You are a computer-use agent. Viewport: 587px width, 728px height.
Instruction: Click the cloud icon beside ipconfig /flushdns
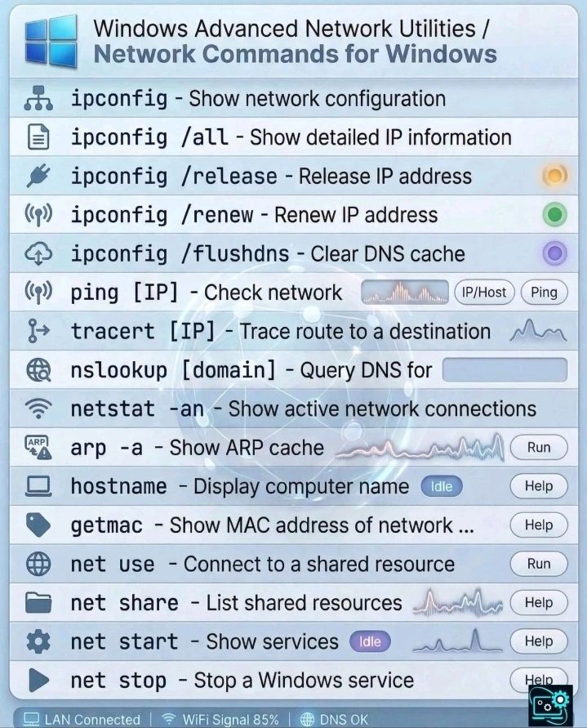(x=38, y=253)
